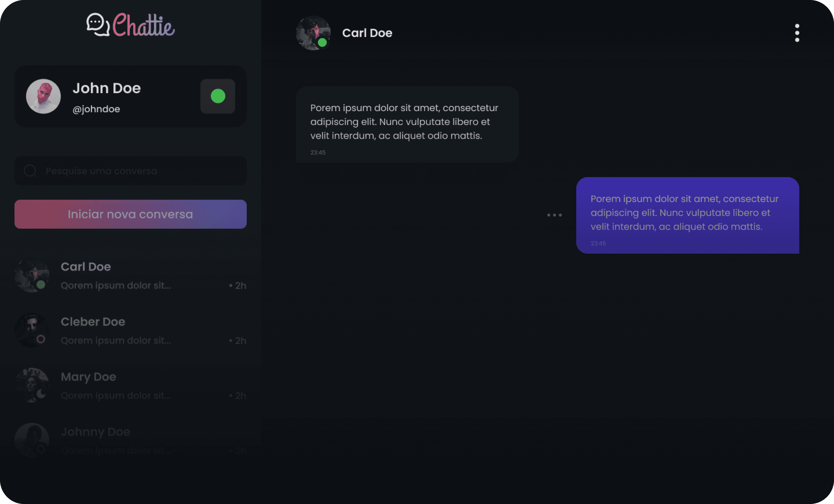
Task: Select the purple sent message bubble
Action: coord(687,215)
